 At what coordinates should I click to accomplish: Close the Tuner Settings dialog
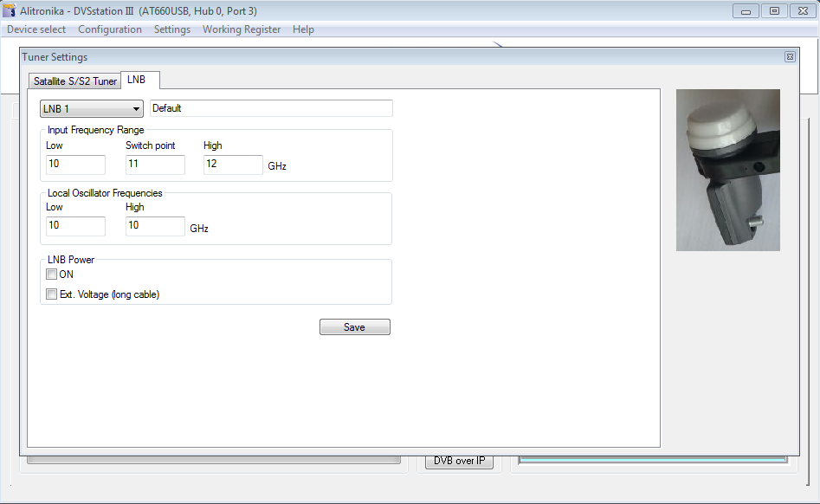[790, 57]
